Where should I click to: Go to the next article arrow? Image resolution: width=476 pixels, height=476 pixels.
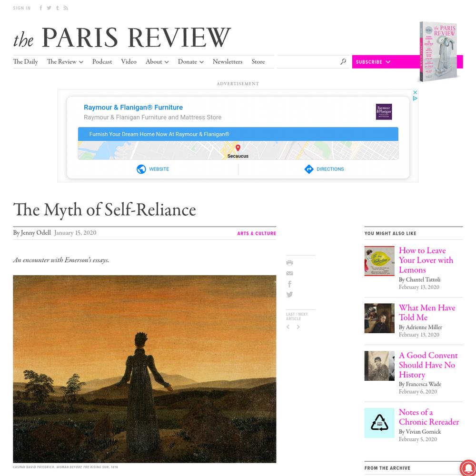(298, 327)
